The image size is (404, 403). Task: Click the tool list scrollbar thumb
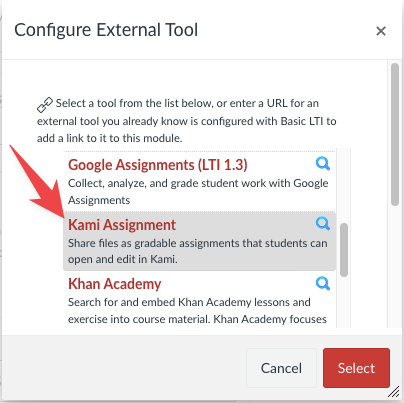tap(344, 250)
